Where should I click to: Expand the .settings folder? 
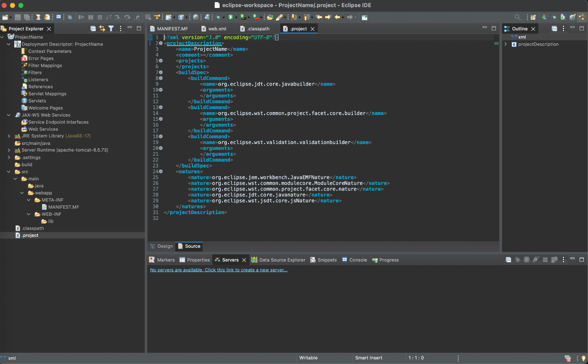[x=9, y=157]
